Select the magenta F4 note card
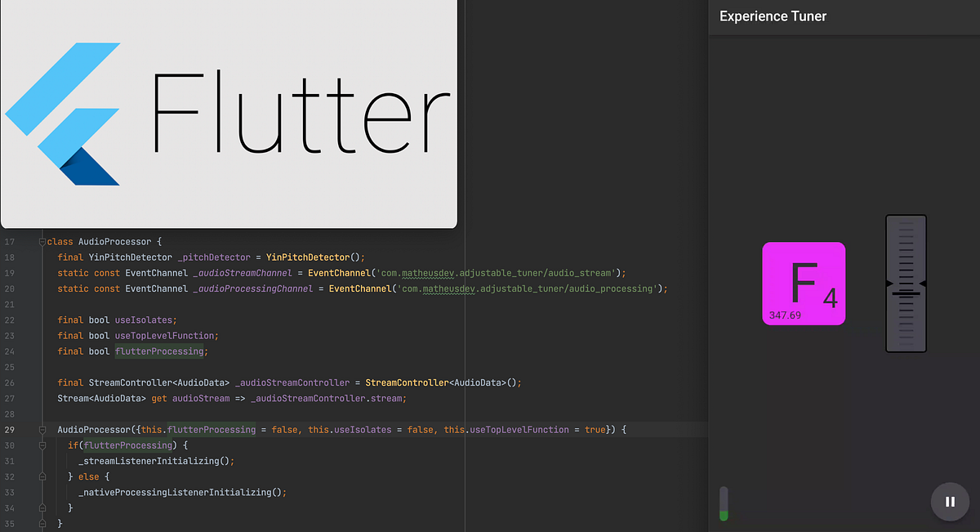 coord(804,284)
